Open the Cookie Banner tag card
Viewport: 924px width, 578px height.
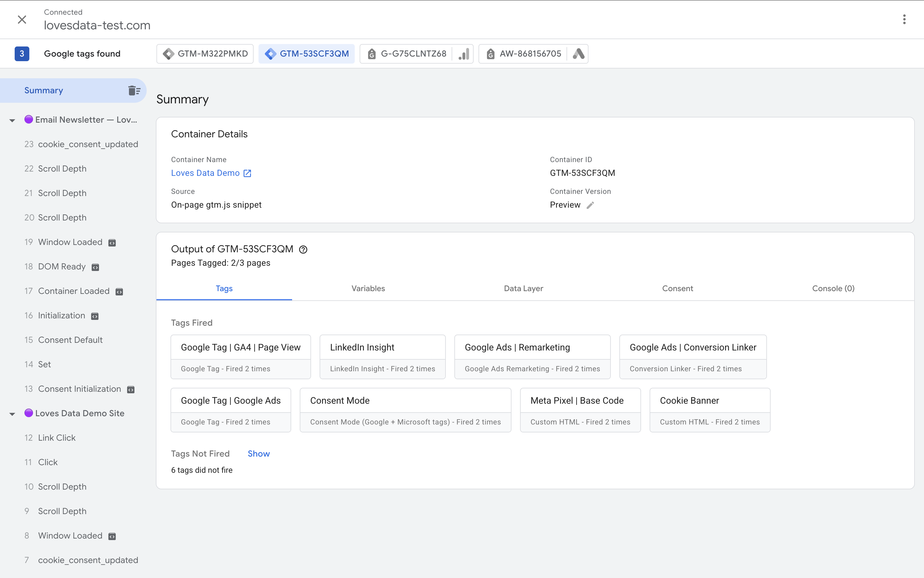710,410
